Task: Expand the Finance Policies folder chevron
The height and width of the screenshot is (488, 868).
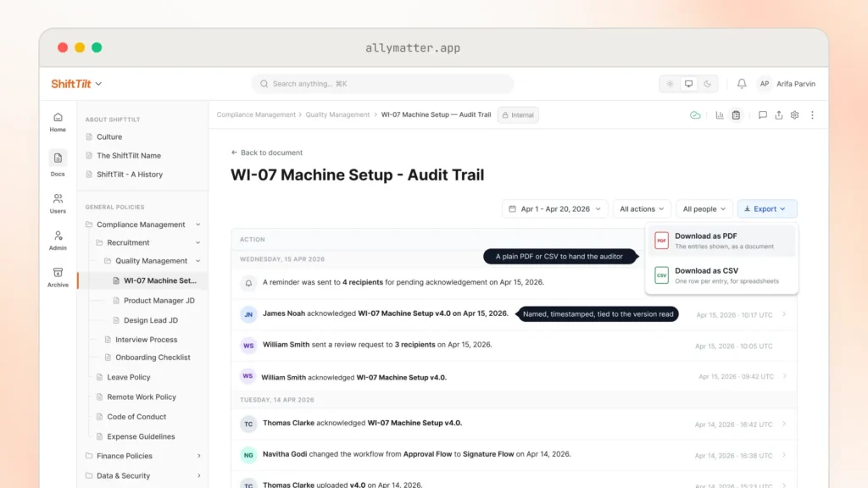Action: pos(198,456)
